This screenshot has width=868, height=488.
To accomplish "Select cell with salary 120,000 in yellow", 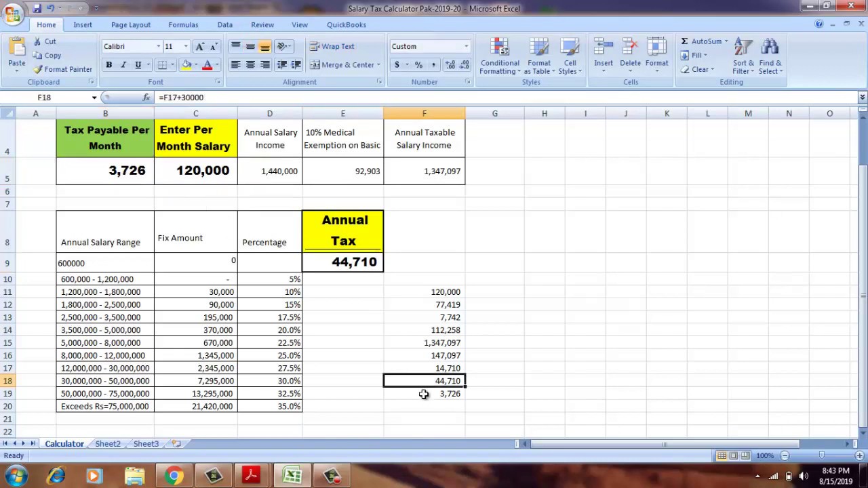I will click(195, 171).
